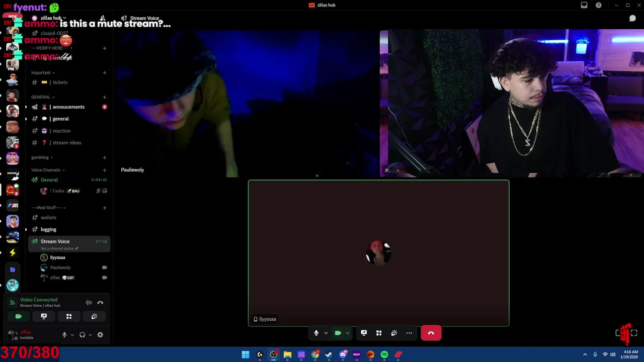Open the reaction channel
This screenshot has height=362, width=644.
[69, 131]
